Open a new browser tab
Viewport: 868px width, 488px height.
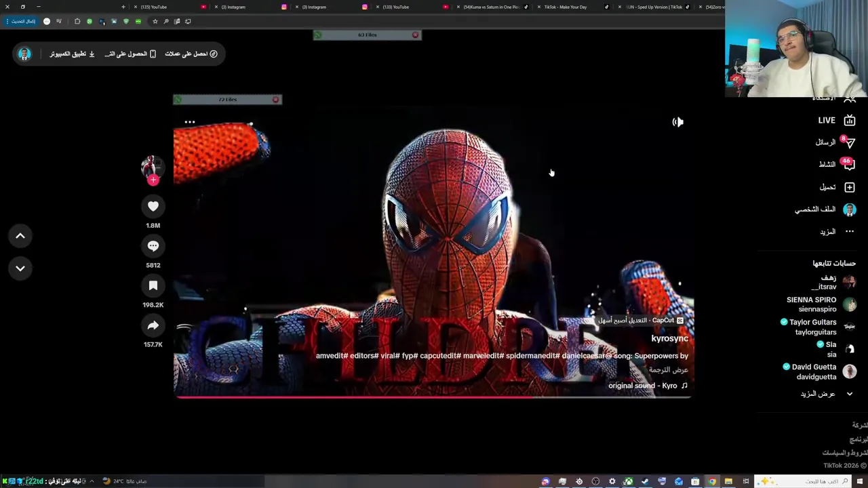pyautogui.click(x=123, y=7)
